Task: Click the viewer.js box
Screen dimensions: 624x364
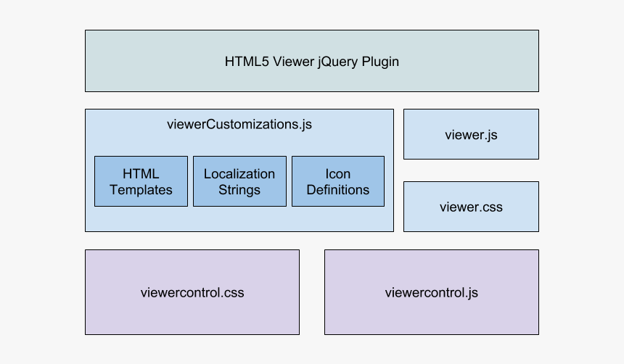Action: [x=471, y=134]
